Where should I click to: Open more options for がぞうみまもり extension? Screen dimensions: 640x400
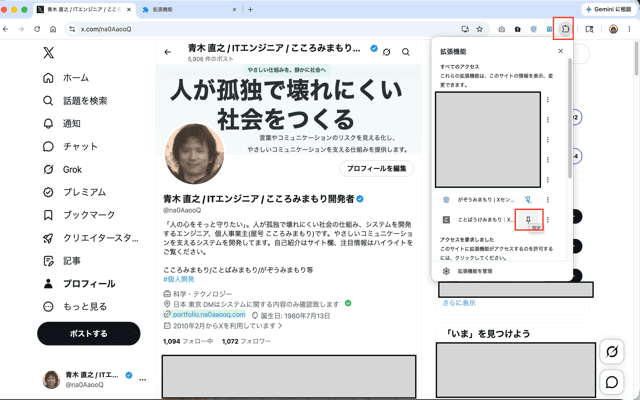(548, 200)
